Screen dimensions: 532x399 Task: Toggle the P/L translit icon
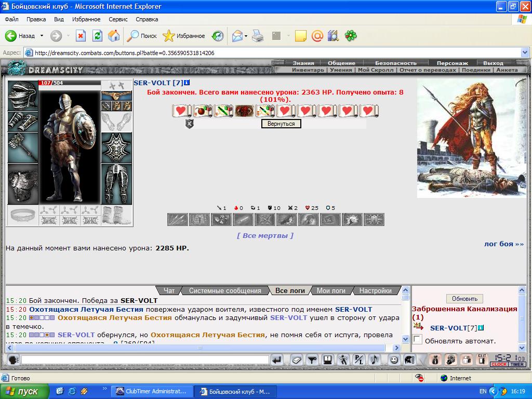pyautogui.click(x=358, y=360)
